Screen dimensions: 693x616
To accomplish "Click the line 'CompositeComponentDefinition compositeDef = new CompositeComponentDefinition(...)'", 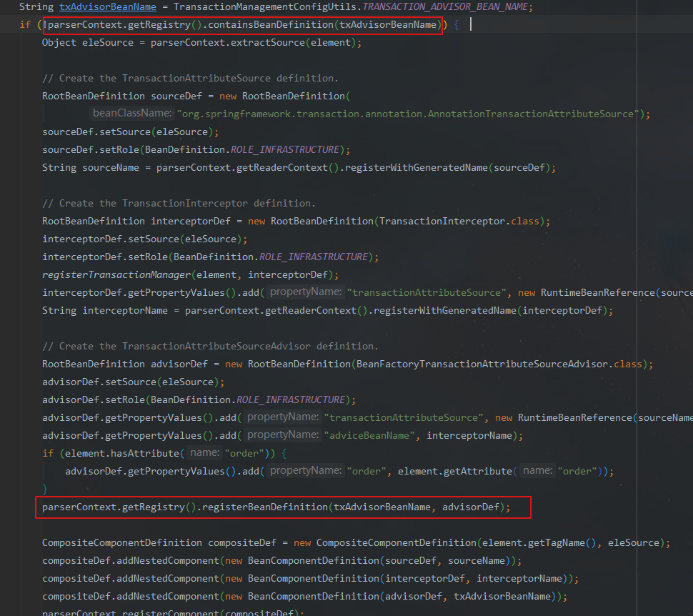I will pos(357,542).
